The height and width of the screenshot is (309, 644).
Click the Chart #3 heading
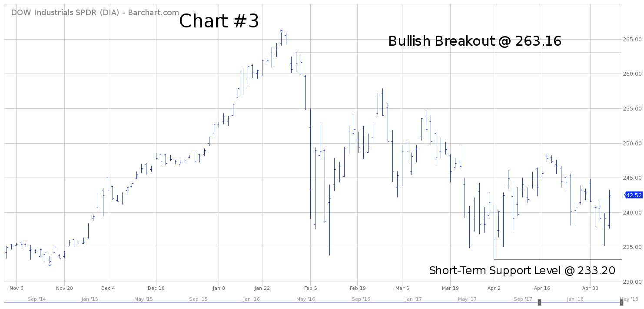(x=219, y=21)
